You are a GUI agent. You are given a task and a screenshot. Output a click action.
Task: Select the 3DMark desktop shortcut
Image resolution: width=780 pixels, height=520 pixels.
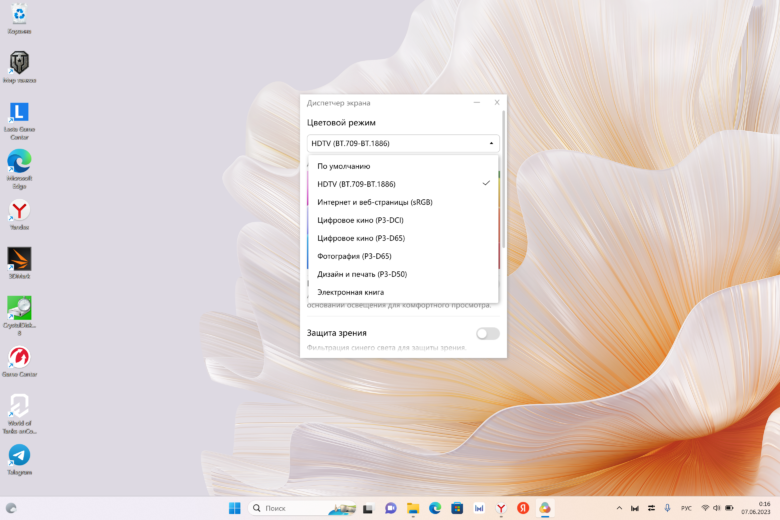(x=19, y=263)
